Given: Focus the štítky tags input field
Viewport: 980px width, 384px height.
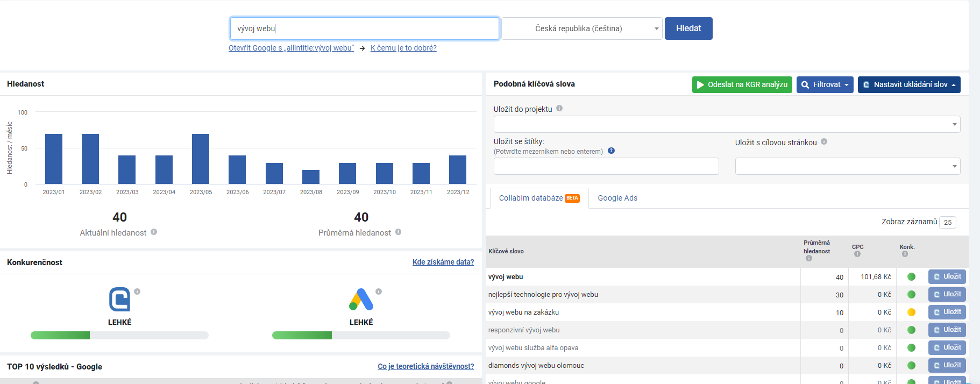Looking at the screenshot, I should 606,166.
